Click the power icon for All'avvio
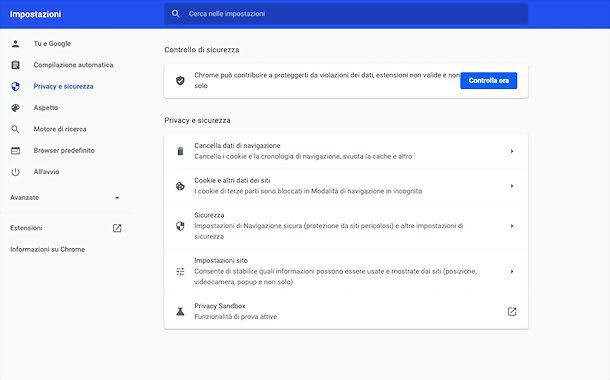Viewport: 610px width, 380px height. coord(15,172)
